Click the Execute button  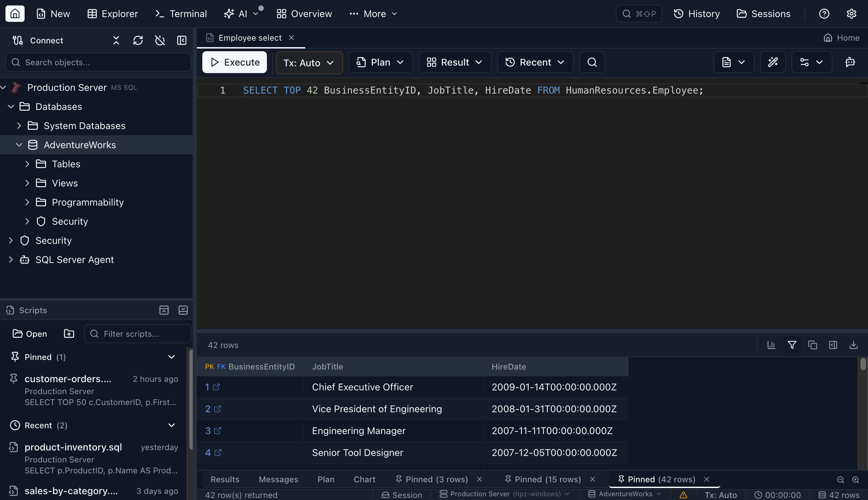pos(234,62)
